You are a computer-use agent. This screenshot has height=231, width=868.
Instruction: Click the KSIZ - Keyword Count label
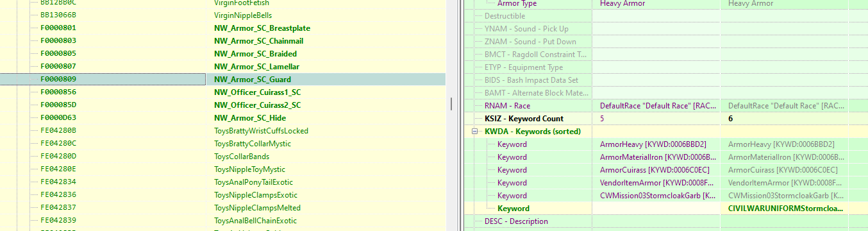click(x=524, y=118)
